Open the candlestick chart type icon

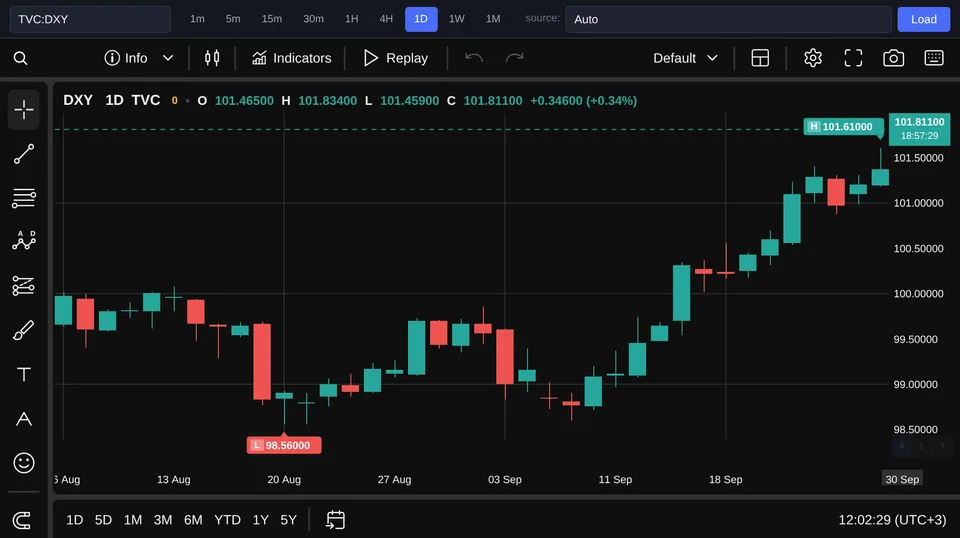(212, 58)
